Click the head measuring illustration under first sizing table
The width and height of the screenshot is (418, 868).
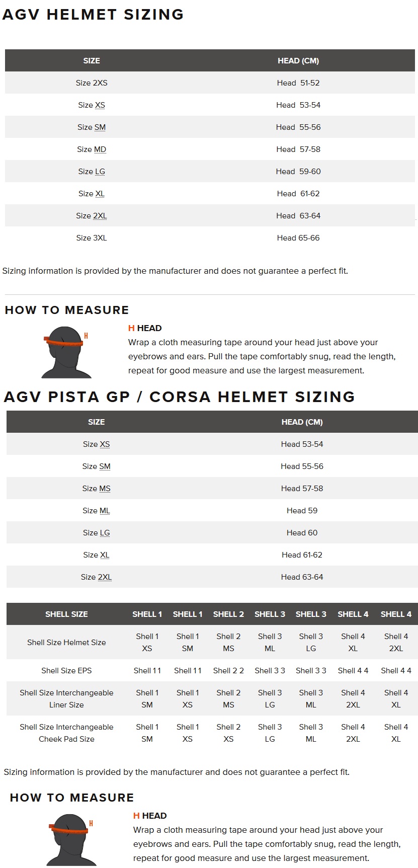(x=66, y=351)
